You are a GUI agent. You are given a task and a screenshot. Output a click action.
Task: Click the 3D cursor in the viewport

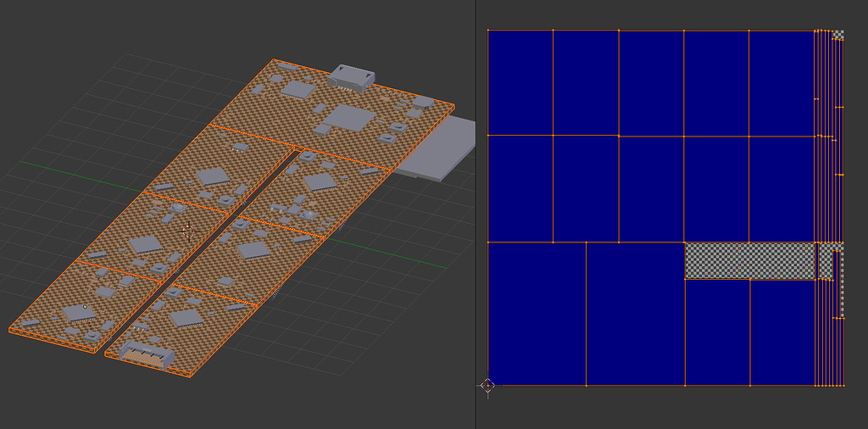189,232
